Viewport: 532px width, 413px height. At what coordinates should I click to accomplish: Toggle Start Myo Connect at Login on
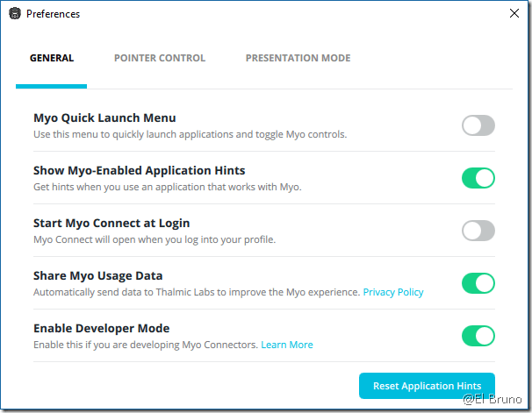click(478, 231)
